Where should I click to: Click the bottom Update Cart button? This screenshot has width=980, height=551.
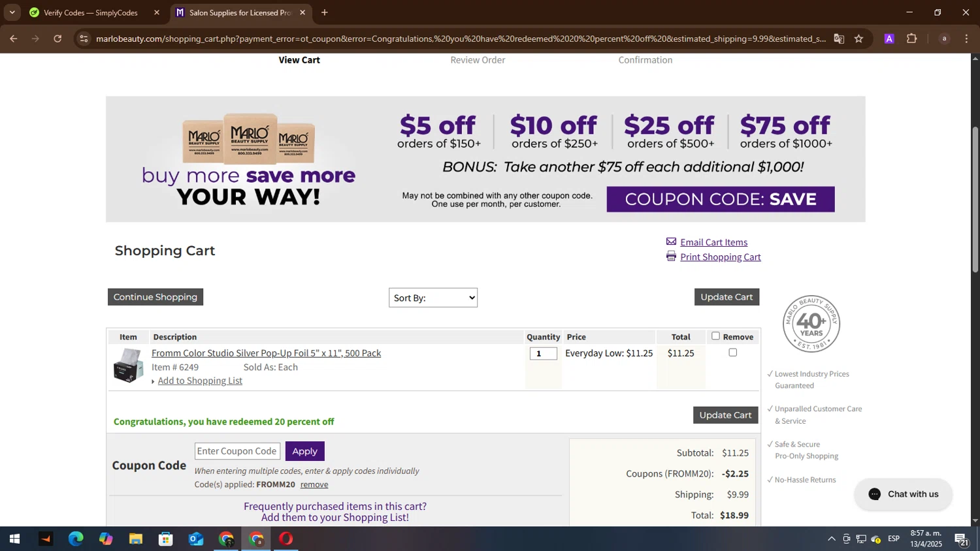coord(725,415)
